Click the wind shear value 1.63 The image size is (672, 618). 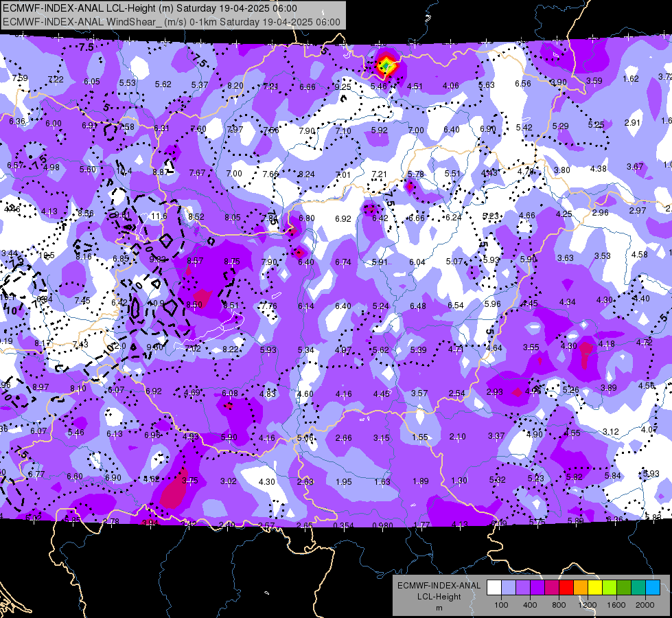pyautogui.click(x=382, y=482)
